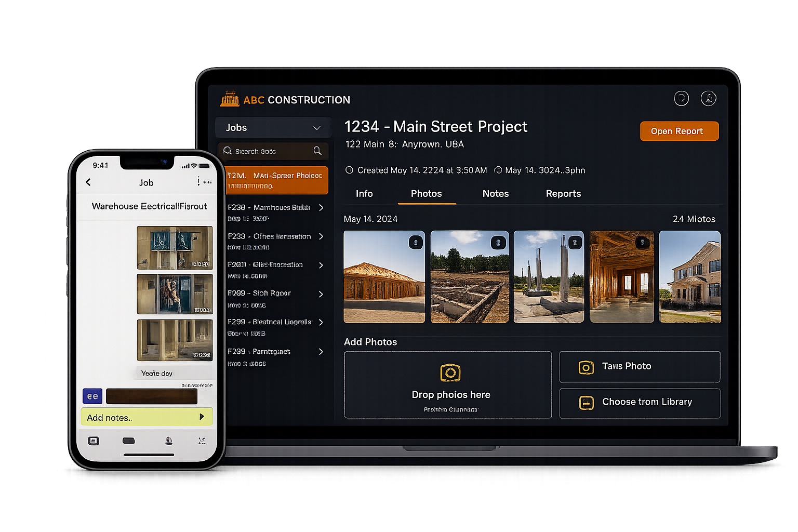Open the stone house photo thumbnail

click(x=690, y=277)
